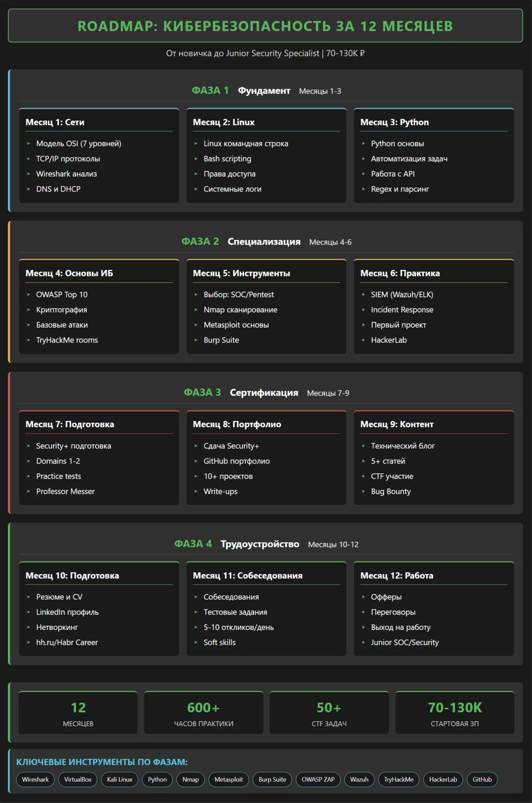This screenshot has height=803, width=532.
Task: Click the GitHub tool pill
Action: coord(482,779)
